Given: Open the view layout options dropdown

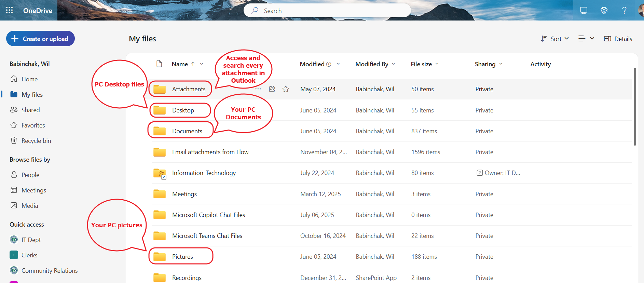Looking at the screenshot, I should click(x=586, y=39).
